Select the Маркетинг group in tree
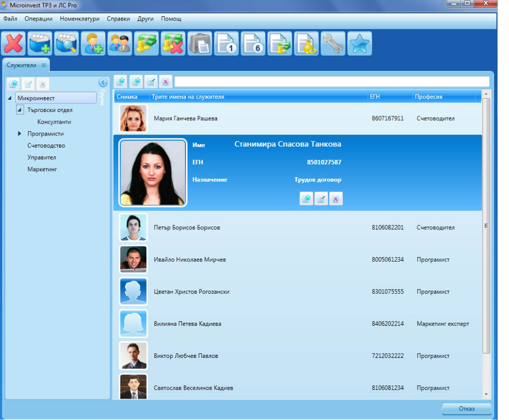This screenshot has width=509, height=420. (42, 170)
